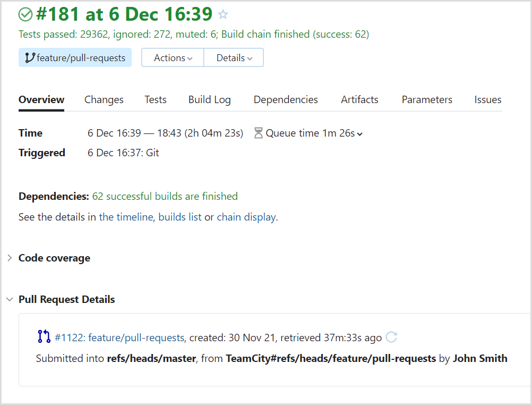This screenshot has width=532, height=405.
Task: Follow the '62 successful builds are finished' link
Action: pos(166,196)
